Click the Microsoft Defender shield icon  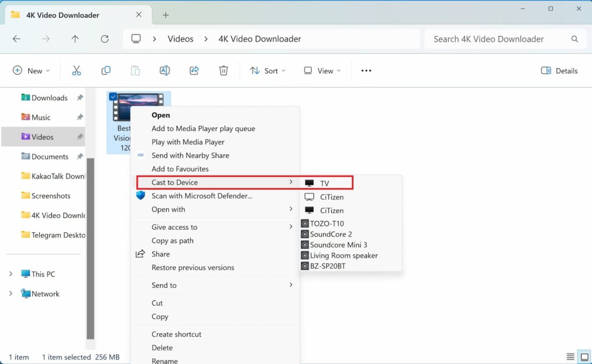[x=140, y=195]
